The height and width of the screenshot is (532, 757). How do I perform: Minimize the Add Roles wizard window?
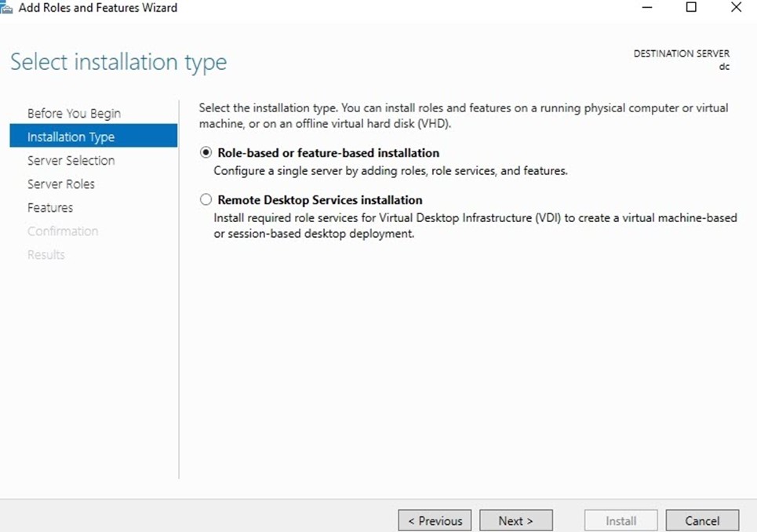[647, 7]
